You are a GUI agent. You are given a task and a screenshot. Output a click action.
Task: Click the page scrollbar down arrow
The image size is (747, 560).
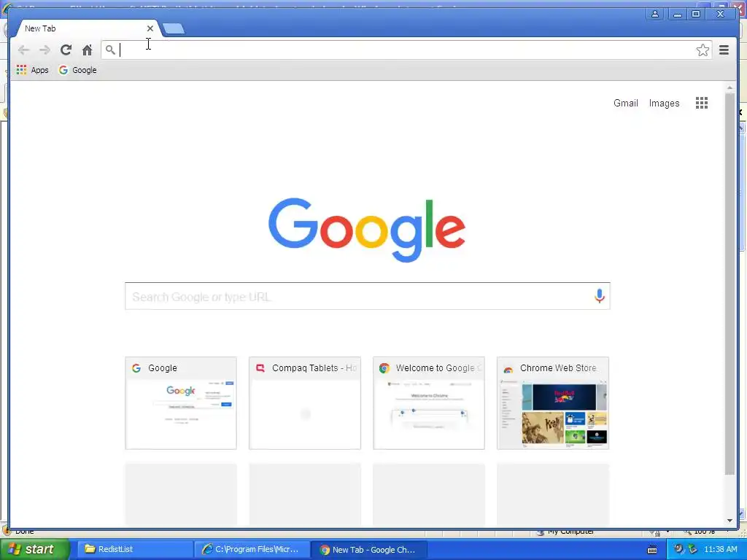(729, 521)
